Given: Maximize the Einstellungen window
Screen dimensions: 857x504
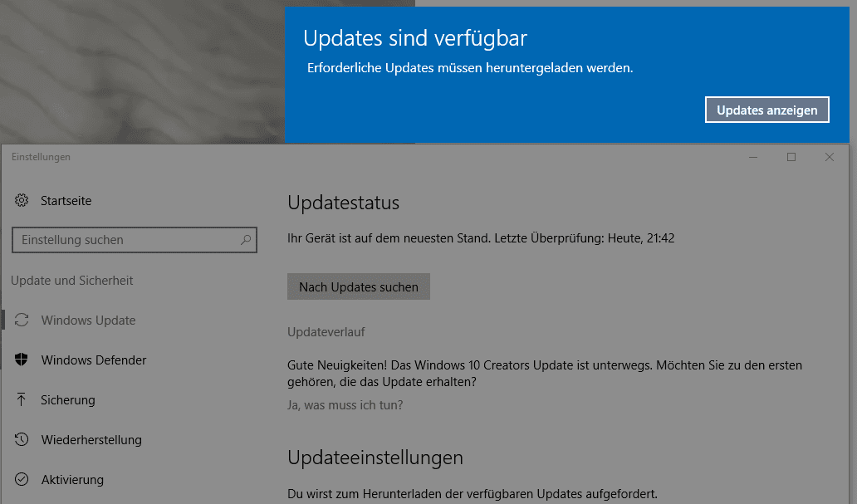Looking at the screenshot, I should (791, 157).
